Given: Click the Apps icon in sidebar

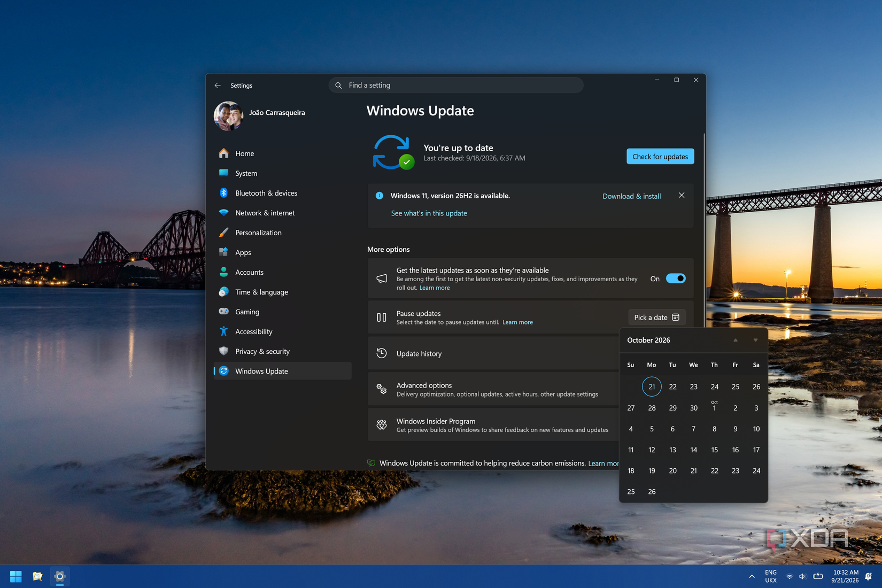Looking at the screenshot, I should click(x=224, y=252).
